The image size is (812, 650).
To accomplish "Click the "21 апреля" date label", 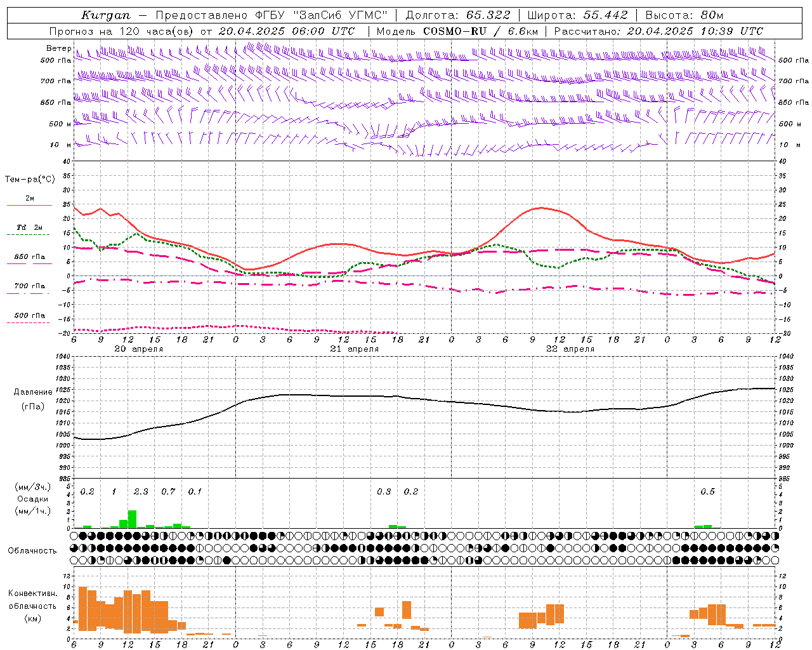I will click(x=354, y=348).
